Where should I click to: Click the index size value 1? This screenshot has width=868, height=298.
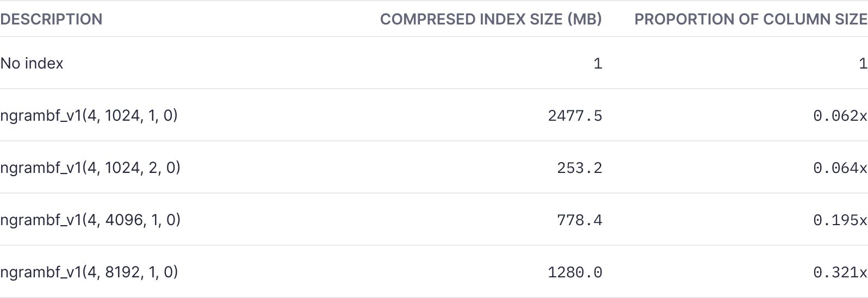pos(598,64)
